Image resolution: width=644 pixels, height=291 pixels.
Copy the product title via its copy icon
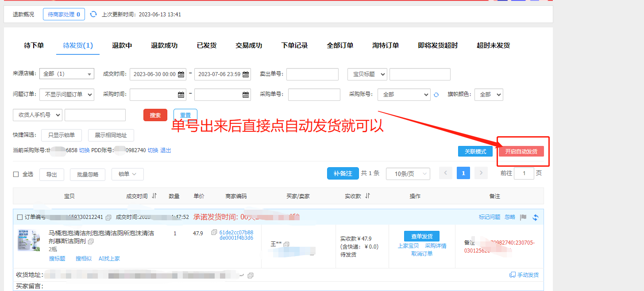coord(91,241)
